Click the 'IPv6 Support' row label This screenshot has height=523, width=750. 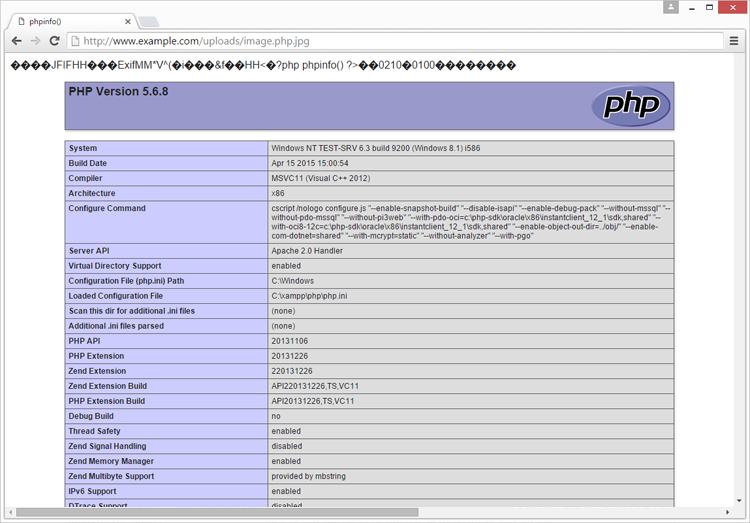tap(92, 491)
